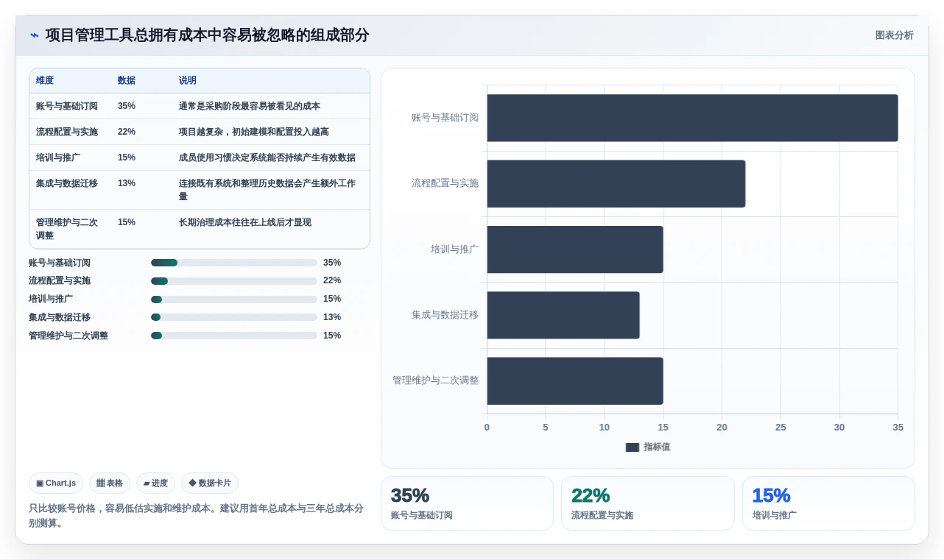944x560 pixels.
Task: Click the chart bar for 集成与数据迁移
Action: [563, 315]
